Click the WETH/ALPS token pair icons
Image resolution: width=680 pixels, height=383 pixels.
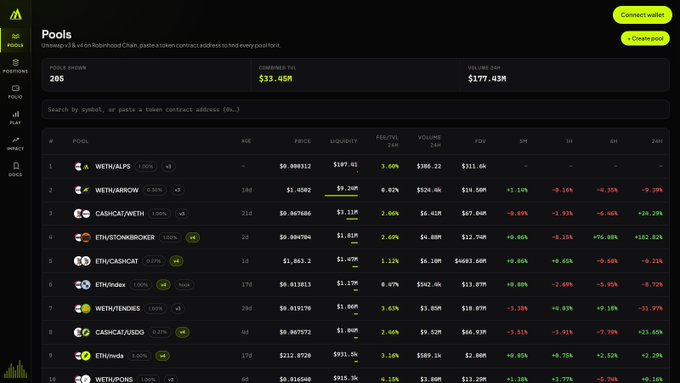pos(82,167)
